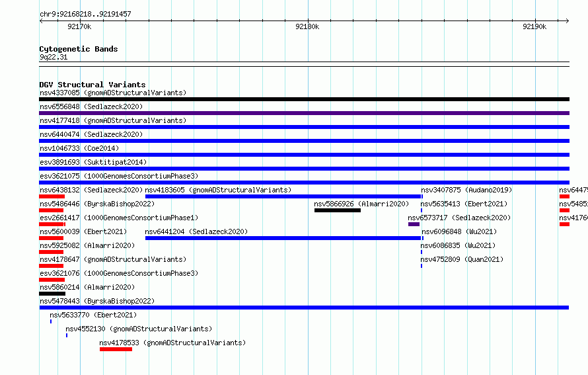Screen dimensions: 588x375
Task: Click nsv4178647 (gnomADStructuralVariants) label
Action: pos(113,259)
